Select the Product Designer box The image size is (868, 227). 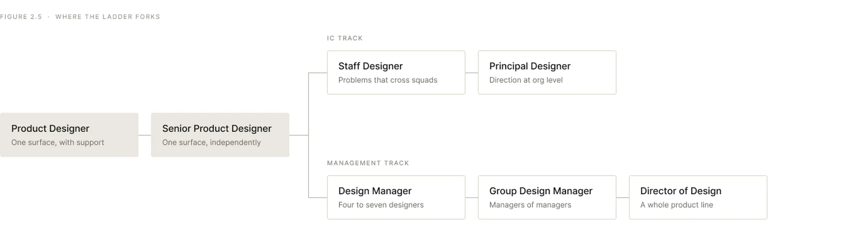coord(69,135)
